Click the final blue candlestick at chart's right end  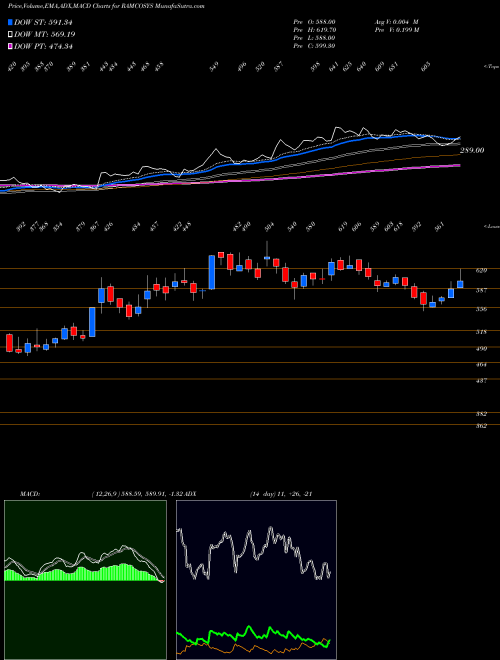pos(460,284)
